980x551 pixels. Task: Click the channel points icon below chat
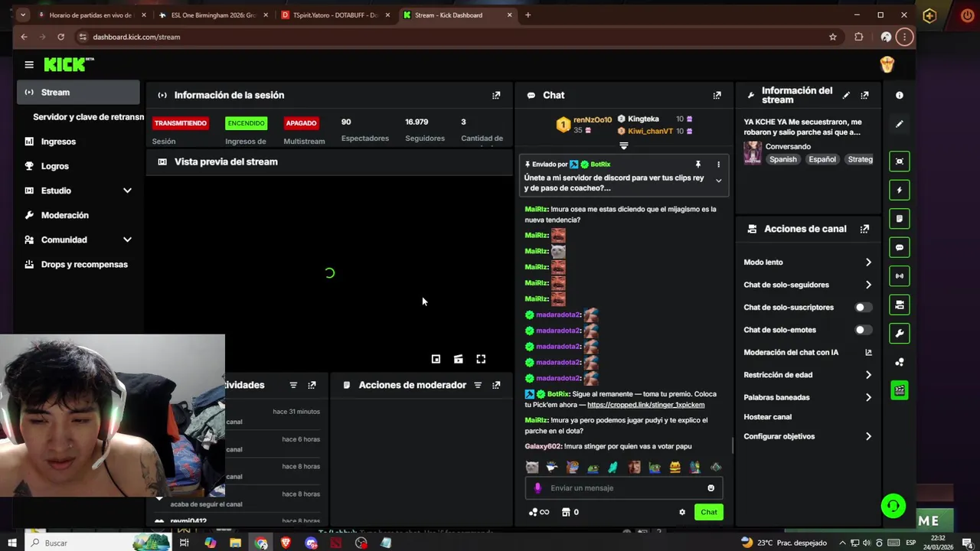[538, 512]
